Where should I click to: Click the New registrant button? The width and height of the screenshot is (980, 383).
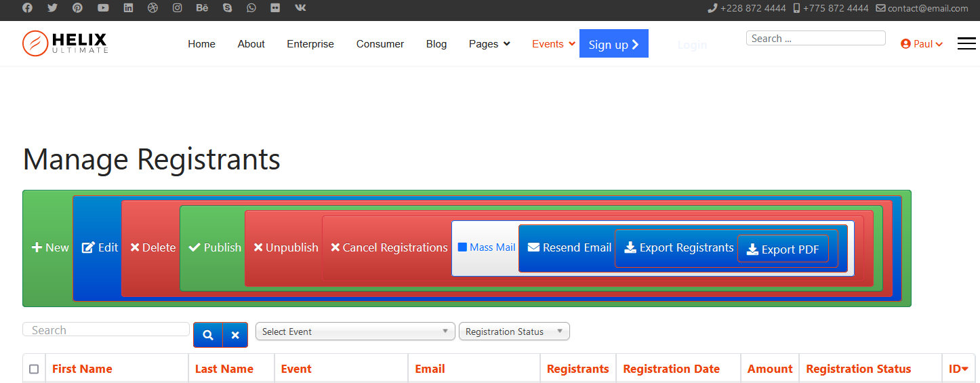coord(50,248)
